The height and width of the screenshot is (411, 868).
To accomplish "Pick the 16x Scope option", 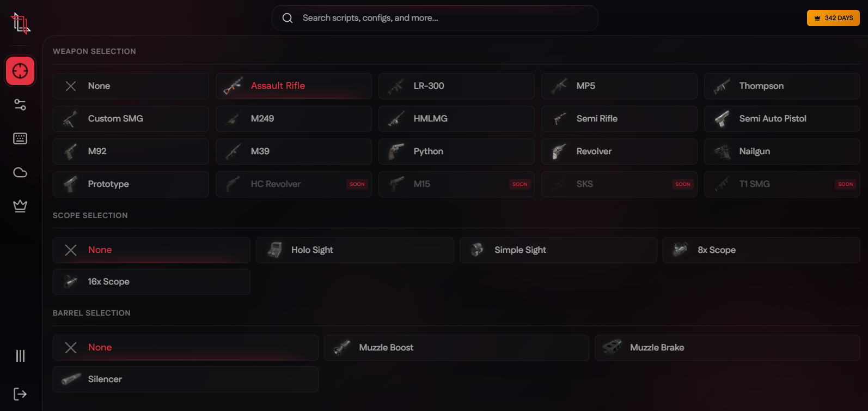I will pos(151,282).
